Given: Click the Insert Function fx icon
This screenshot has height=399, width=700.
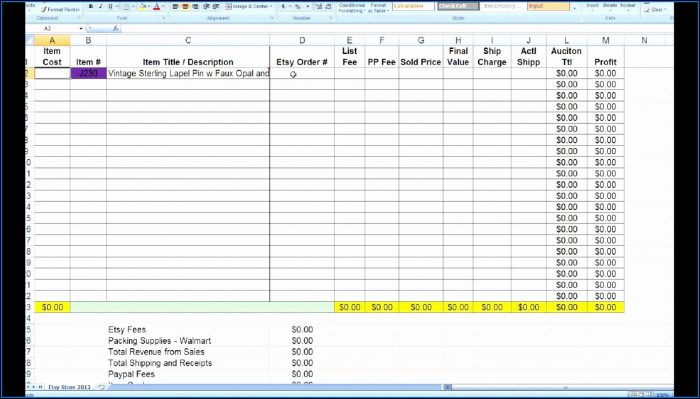Looking at the screenshot, I should click(116, 28).
